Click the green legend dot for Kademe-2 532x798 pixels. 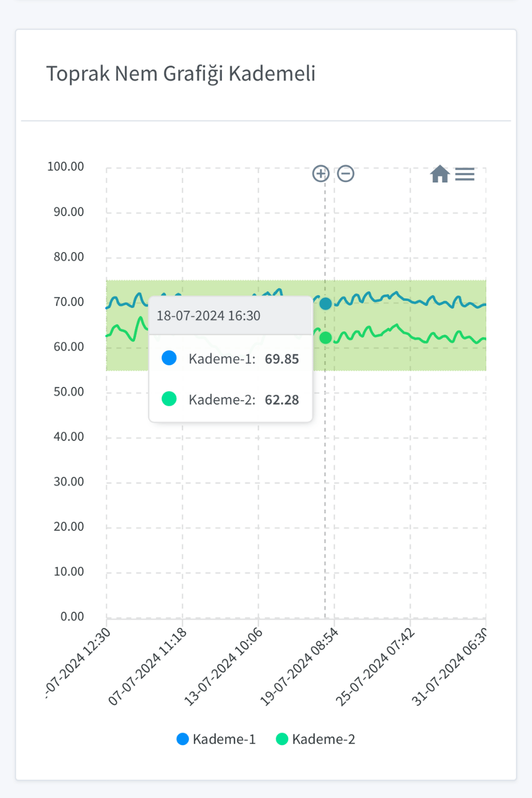[x=282, y=739]
